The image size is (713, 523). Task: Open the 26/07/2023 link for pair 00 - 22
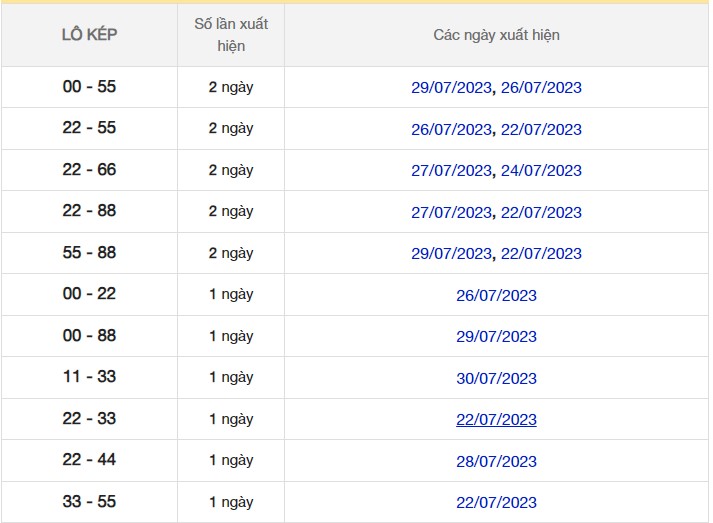click(496, 295)
